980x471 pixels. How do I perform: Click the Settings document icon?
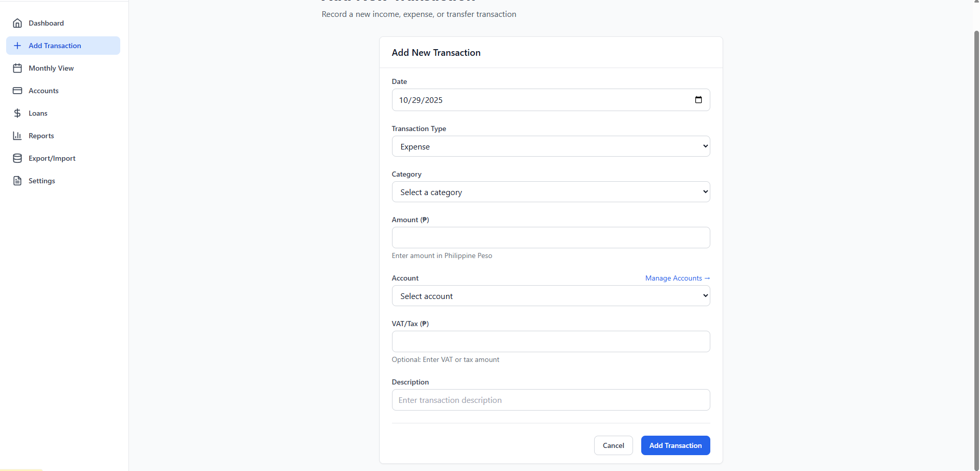point(17,181)
